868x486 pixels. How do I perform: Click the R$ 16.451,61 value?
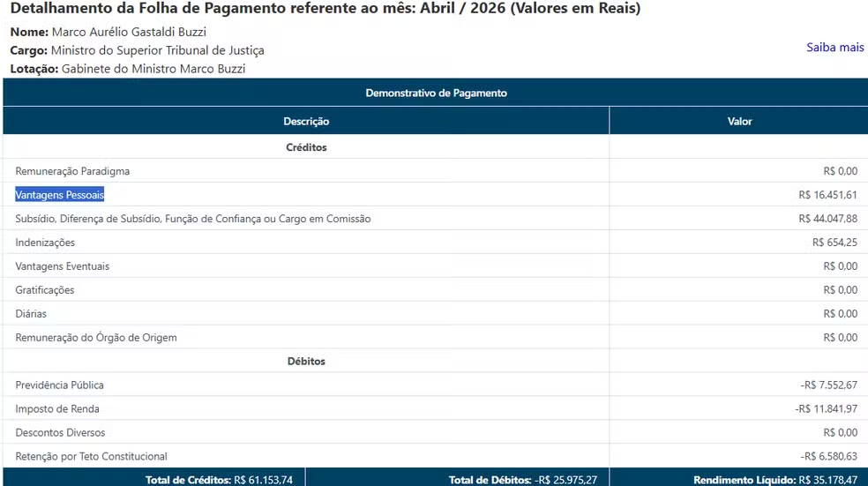(827, 195)
